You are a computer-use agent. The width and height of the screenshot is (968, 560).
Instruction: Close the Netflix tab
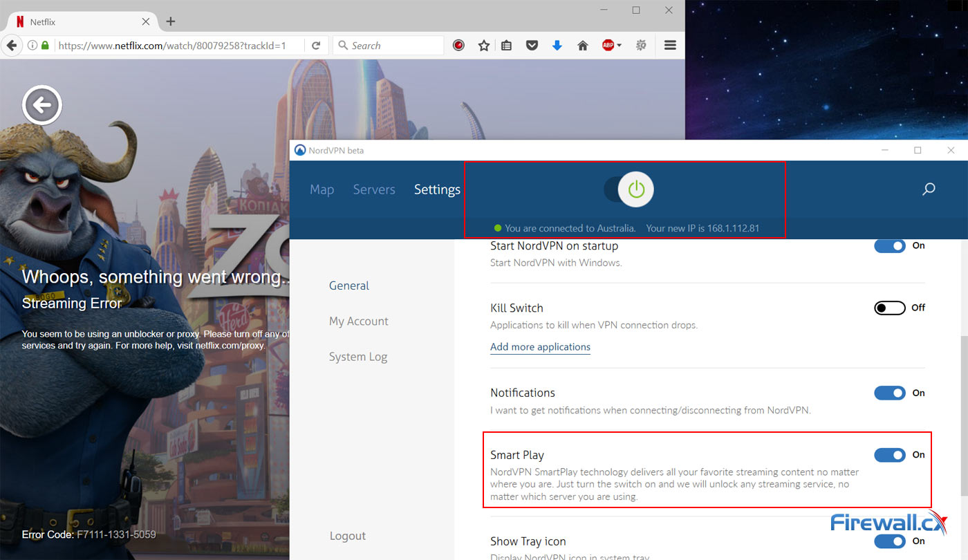[146, 21]
